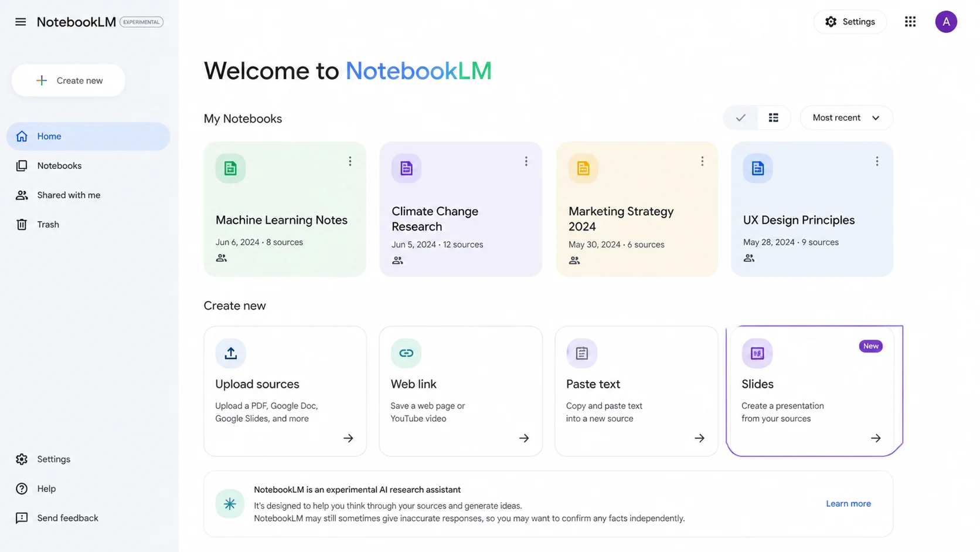Open Send feedback in the sidebar
Image resolution: width=980 pixels, height=552 pixels.
[88, 518]
